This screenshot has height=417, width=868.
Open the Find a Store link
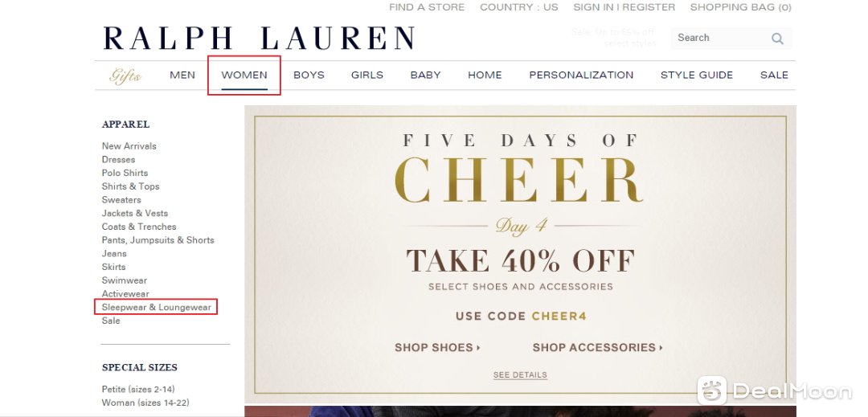tap(427, 7)
